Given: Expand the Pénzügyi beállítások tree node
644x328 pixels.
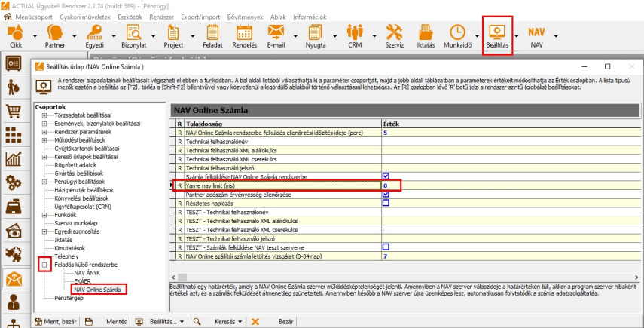Looking at the screenshot, I should (x=45, y=182).
